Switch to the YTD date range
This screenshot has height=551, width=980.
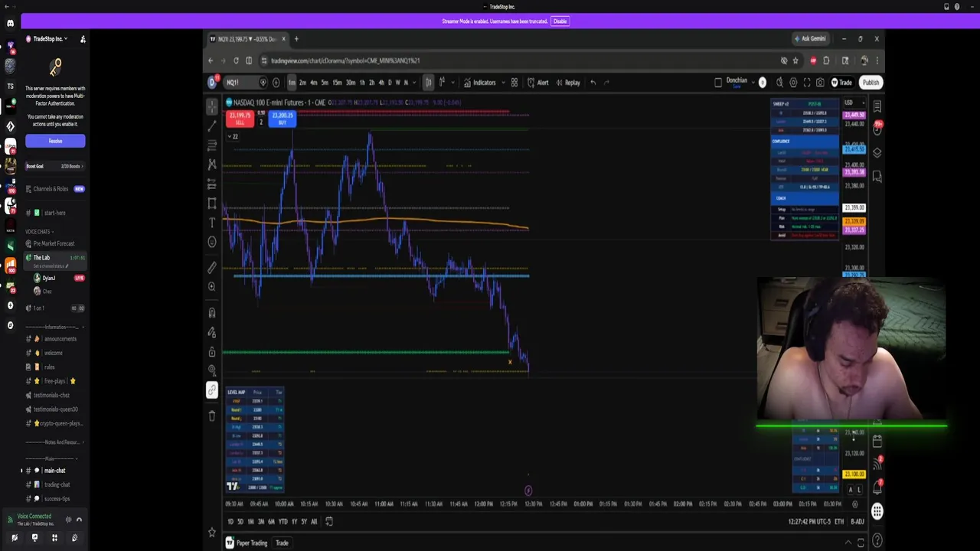(283, 522)
